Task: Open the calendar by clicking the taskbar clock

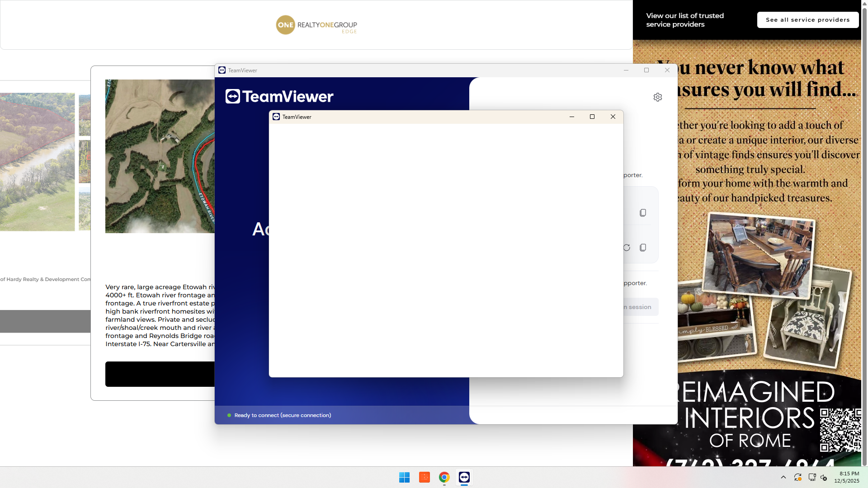Action: tap(847, 477)
